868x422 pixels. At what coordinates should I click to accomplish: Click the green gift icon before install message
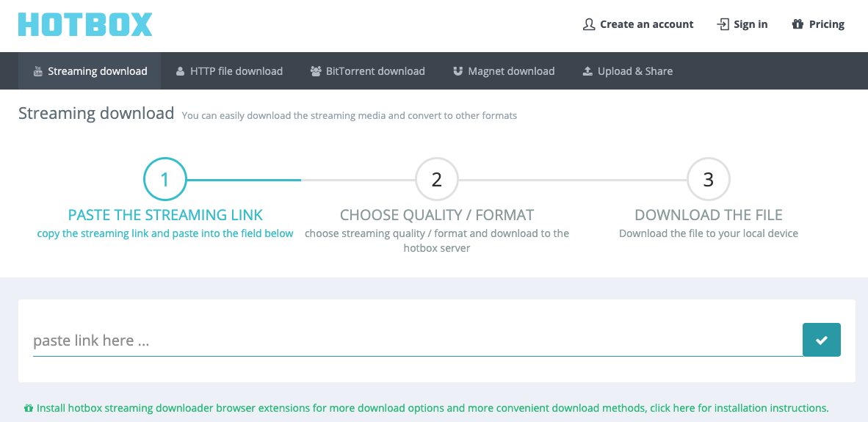(29, 408)
